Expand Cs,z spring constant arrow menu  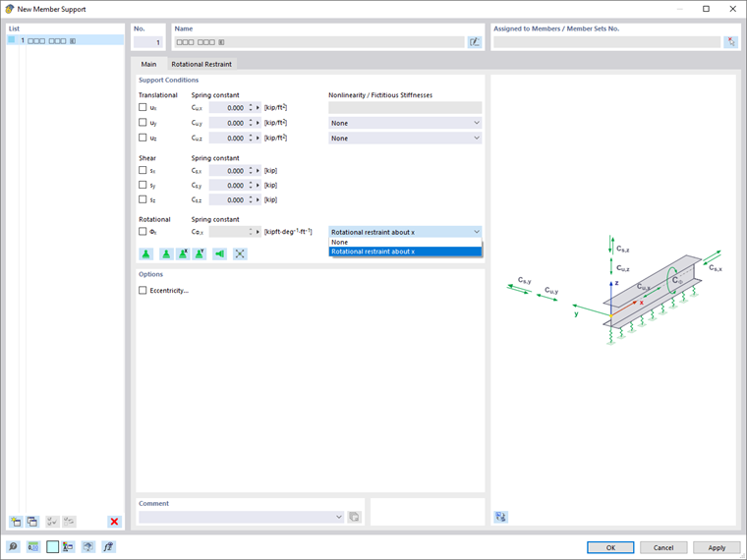click(259, 200)
